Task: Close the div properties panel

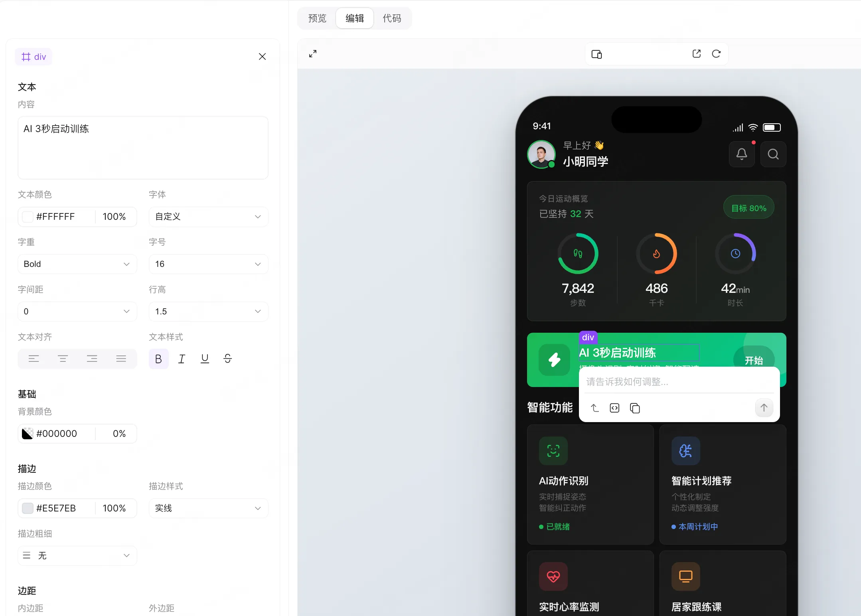Action: point(262,57)
